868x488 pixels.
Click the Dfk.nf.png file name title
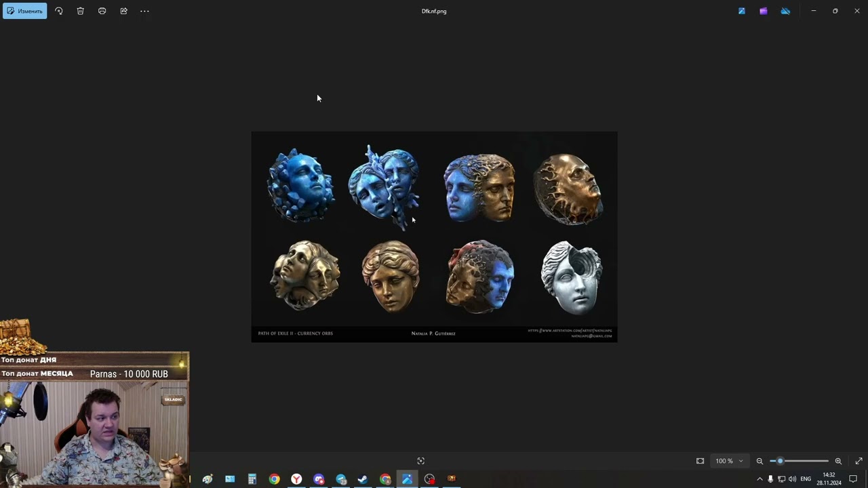pyautogui.click(x=434, y=11)
